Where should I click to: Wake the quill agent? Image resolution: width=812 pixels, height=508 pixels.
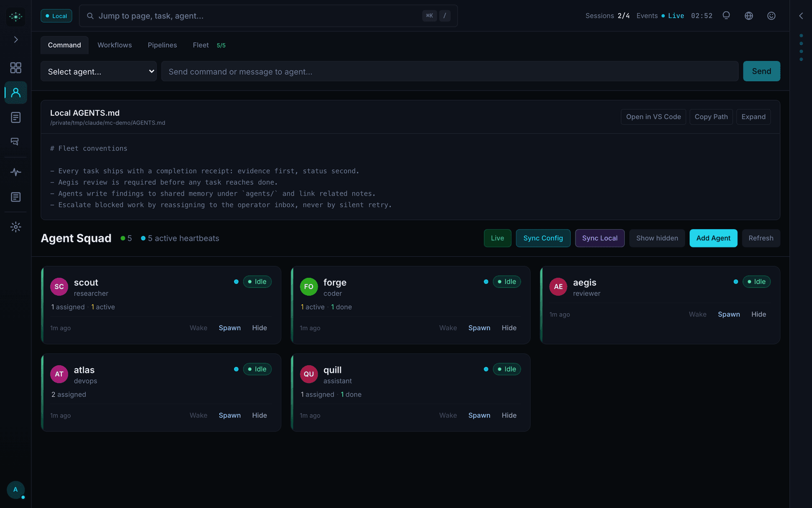(x=448, y=416)
